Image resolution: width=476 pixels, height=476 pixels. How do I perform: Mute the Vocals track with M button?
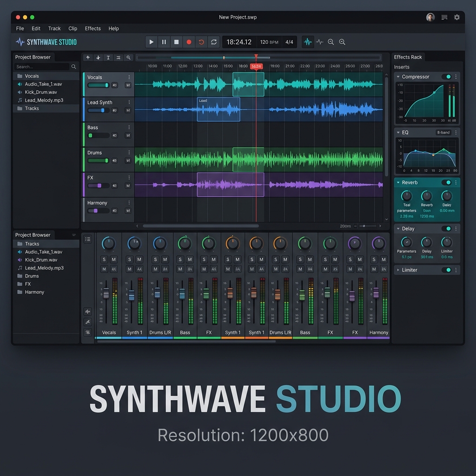pos(128,86)
